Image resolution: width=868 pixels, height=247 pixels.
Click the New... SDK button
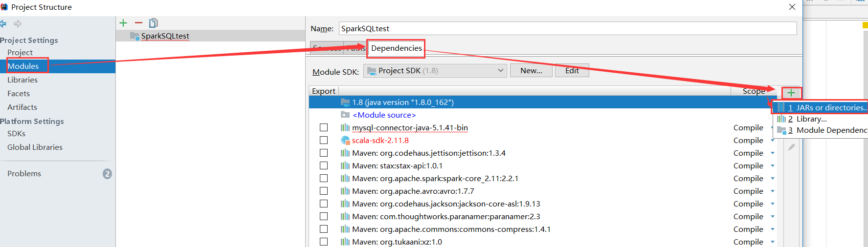click(531, 70)
